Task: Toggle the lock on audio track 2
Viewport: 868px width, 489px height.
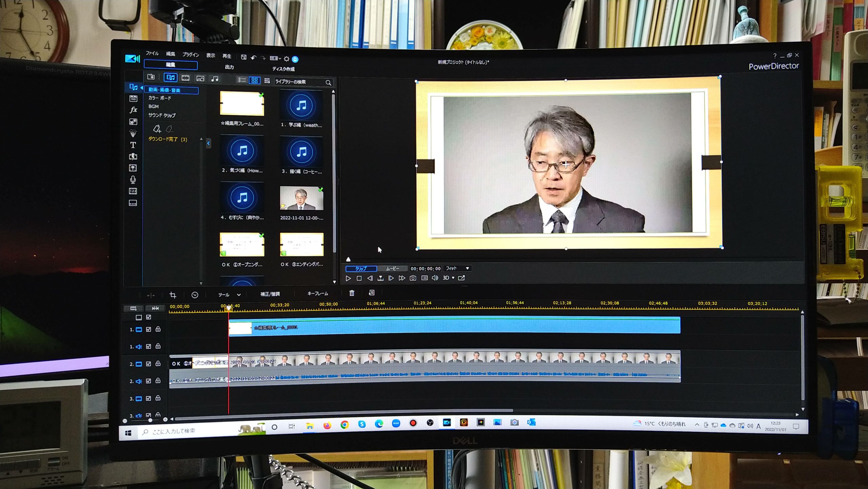Action: (158, 381)
